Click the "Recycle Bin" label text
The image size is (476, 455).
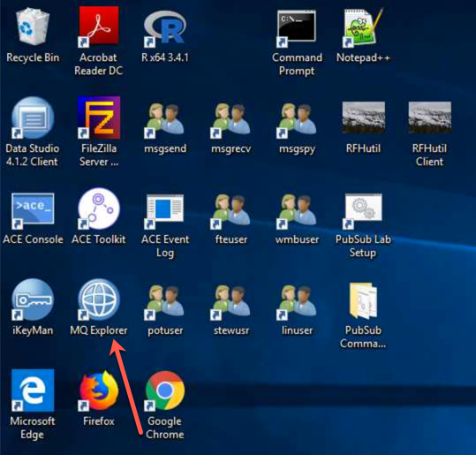tap(33, 57)
